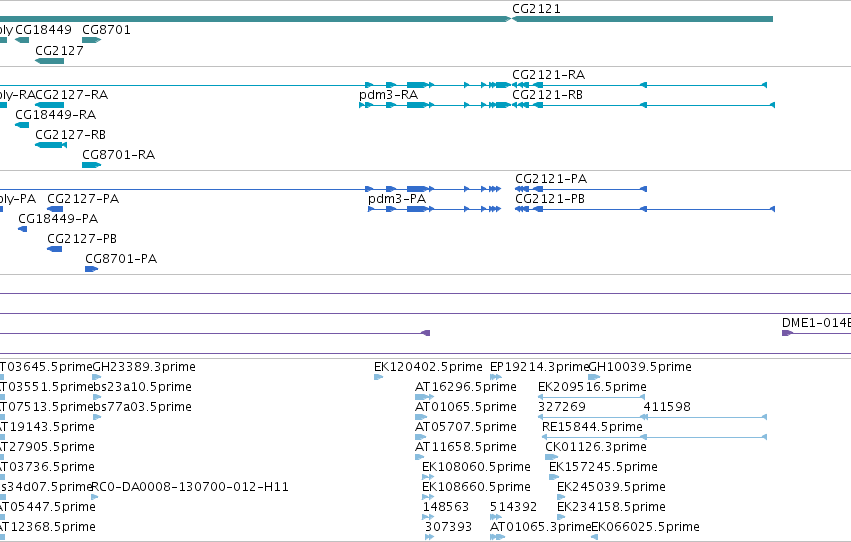Open the EK120402.5prime EST label
This screenshot has width=851, height=542.
[428, 367]
